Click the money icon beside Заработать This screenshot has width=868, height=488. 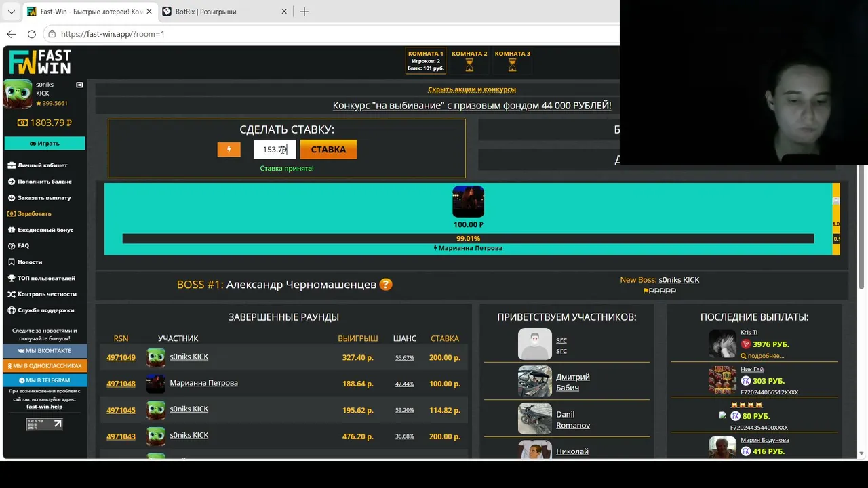click(x=12, y=213)
